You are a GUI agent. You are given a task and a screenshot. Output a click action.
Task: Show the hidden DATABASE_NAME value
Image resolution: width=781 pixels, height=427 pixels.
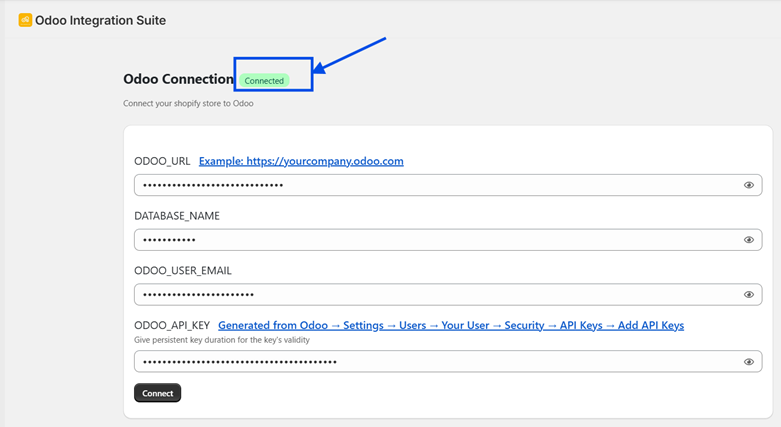749,240
